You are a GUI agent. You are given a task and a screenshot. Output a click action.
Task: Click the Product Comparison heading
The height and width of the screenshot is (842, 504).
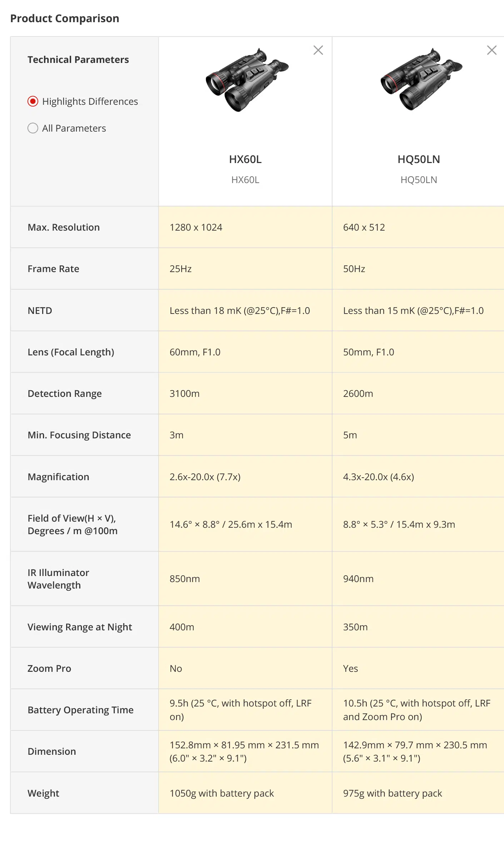click(65, 19)
